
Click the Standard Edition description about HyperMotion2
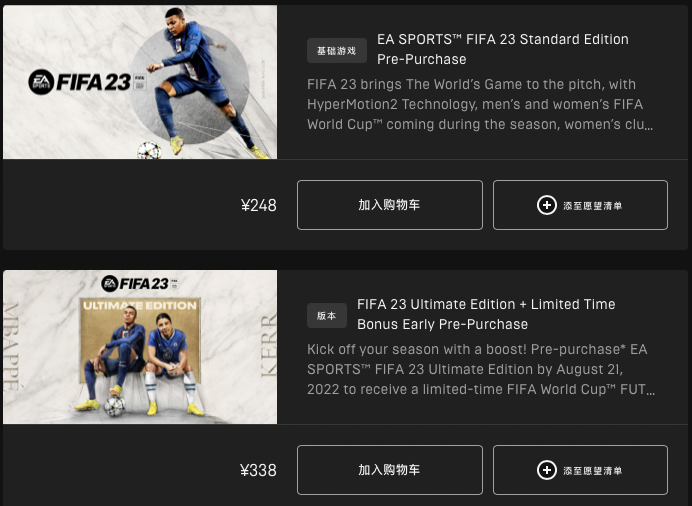(481, 105)
